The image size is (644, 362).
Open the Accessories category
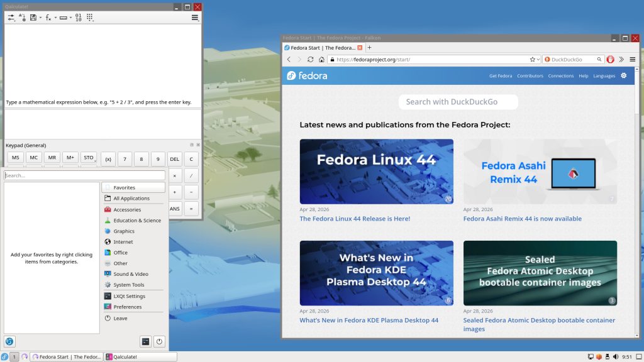[133, 210]
